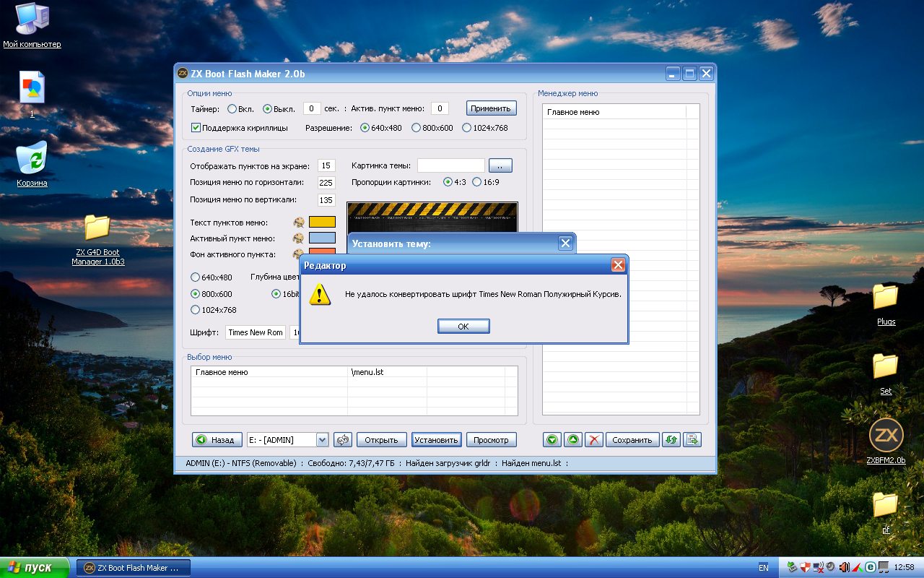The height and width of the screenshot is (578, 924).
Task: Open palette for Фон активного пункта
Action: pos(297,254)
